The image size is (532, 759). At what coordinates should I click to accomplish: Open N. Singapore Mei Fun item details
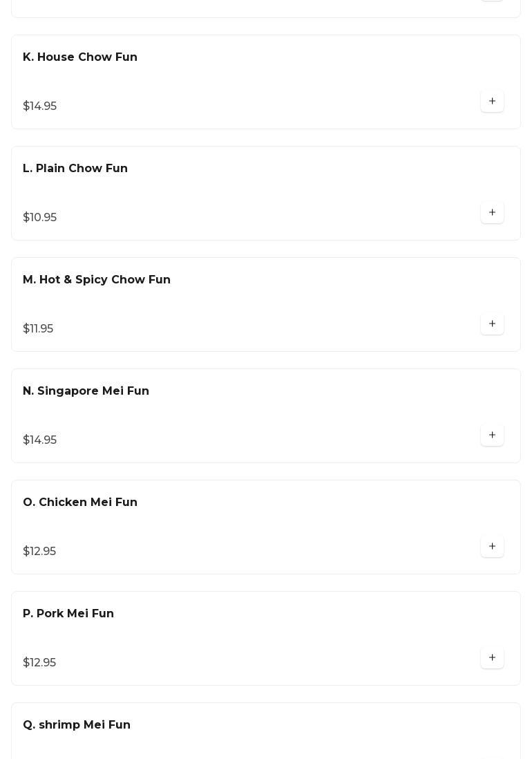click(x=86, y=391)
